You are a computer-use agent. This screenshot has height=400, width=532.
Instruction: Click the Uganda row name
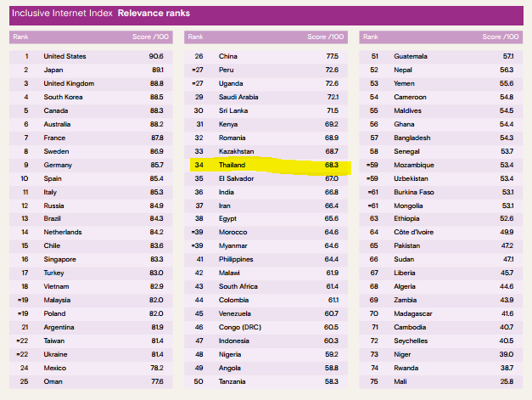coord(231,83)
